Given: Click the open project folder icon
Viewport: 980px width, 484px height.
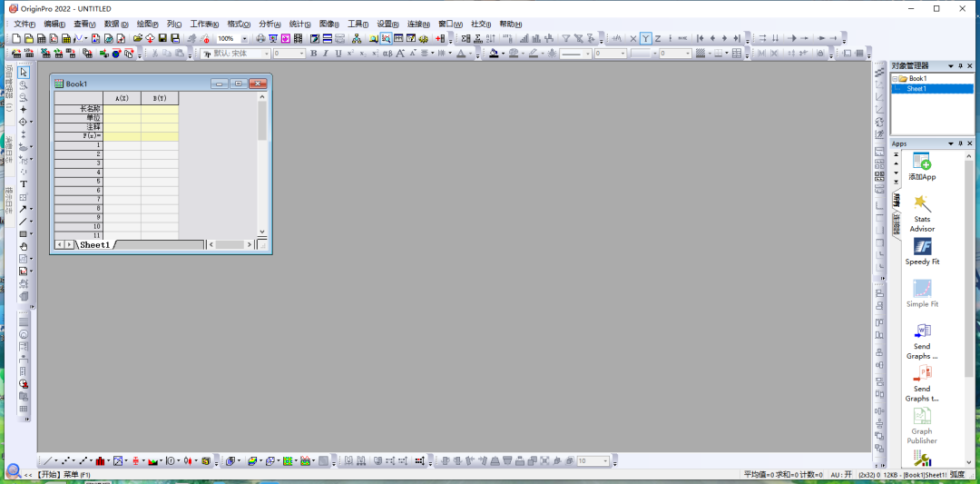Looking at the screenshot, I should click(x=138, y=38).
